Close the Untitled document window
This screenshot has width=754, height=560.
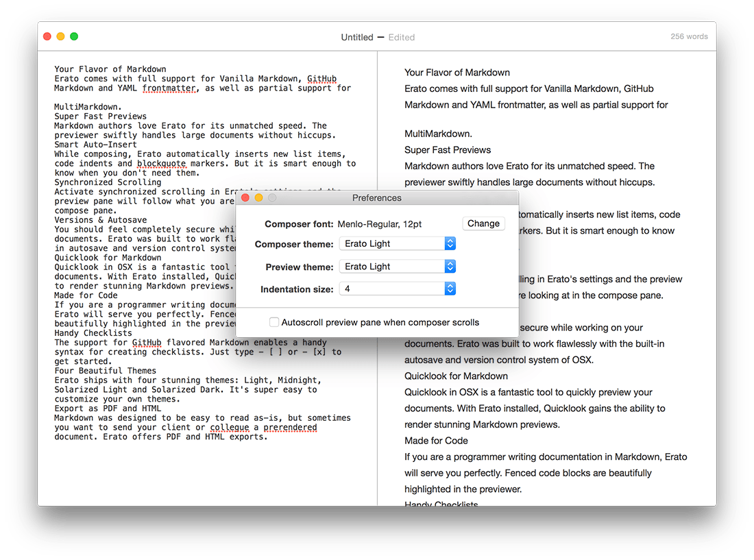47,36
